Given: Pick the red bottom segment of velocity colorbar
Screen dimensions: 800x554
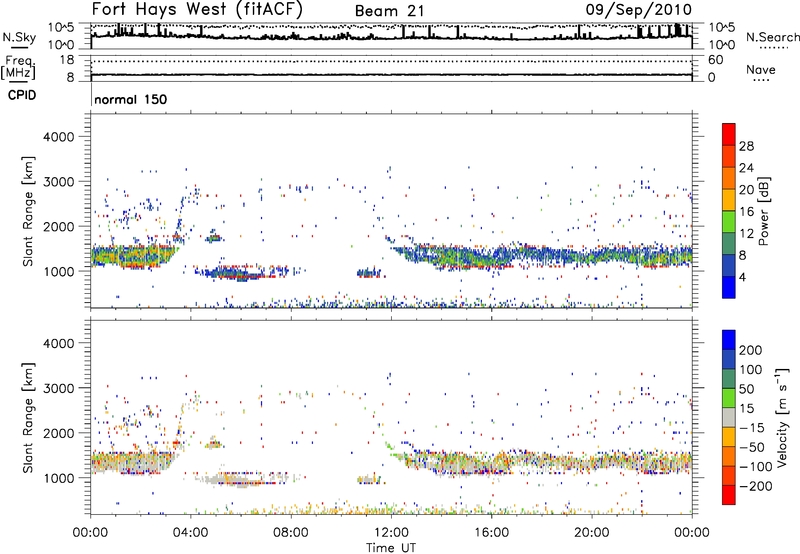Looking at the screenshot, I should 729,495.
